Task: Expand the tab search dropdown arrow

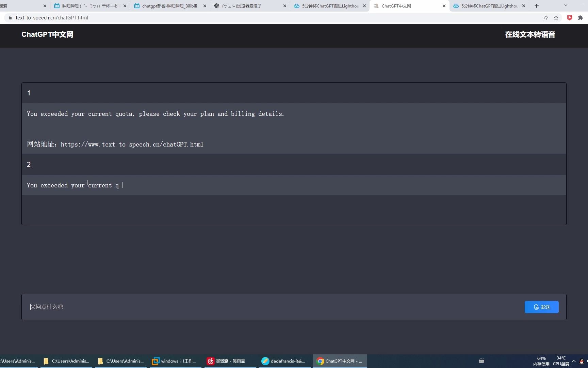Action: click(x=566, y=5)
